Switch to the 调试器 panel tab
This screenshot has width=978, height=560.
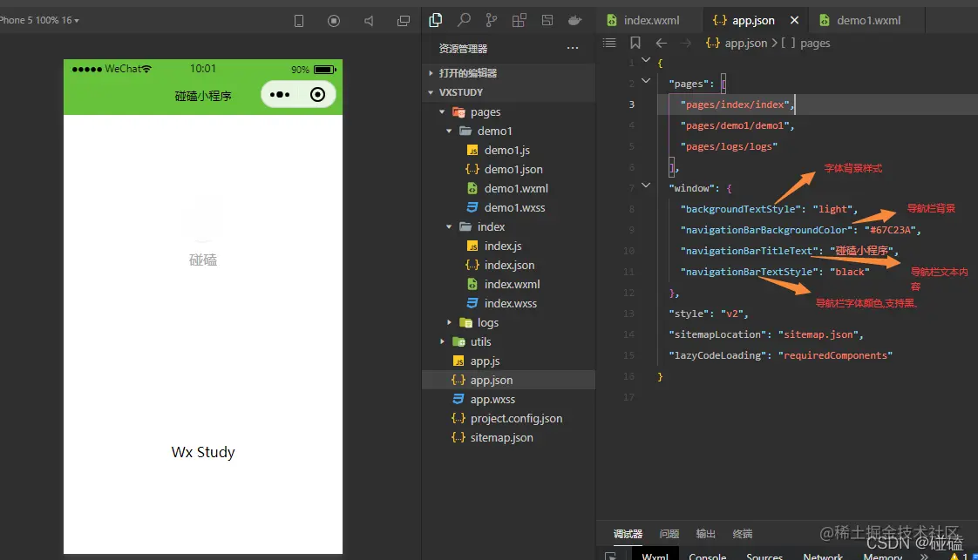(x=628, y=534)
